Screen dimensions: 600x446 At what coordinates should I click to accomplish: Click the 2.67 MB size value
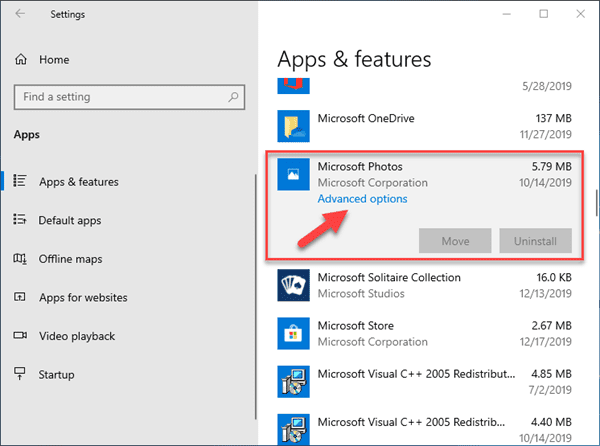(551, 326)
